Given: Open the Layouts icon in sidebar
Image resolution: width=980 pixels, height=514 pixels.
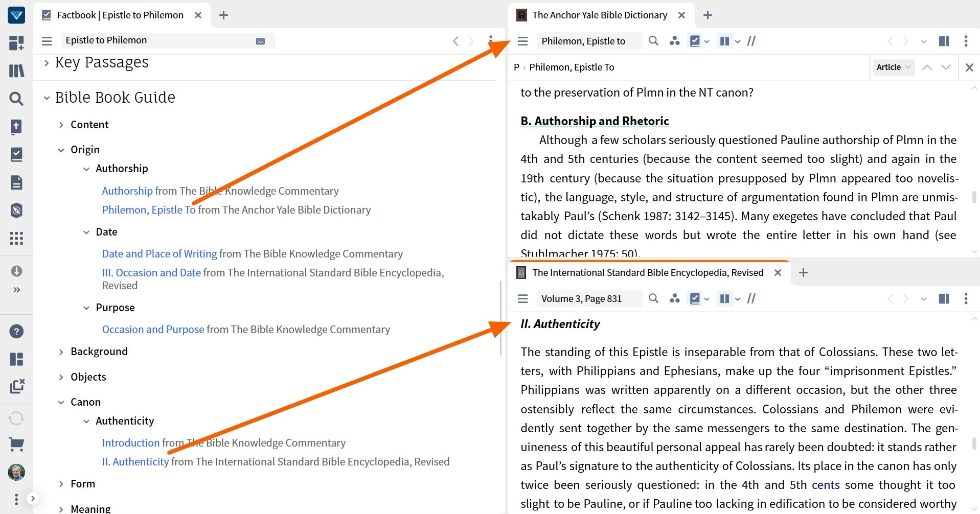Looking at the screenshot, I should pyautogui.click(x=16, y=359).
